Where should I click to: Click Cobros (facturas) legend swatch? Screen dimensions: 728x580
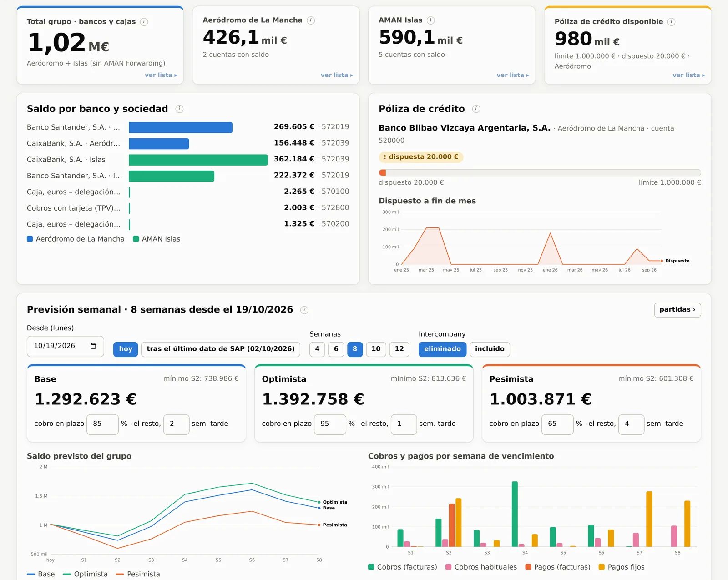[x=371, y=567]
